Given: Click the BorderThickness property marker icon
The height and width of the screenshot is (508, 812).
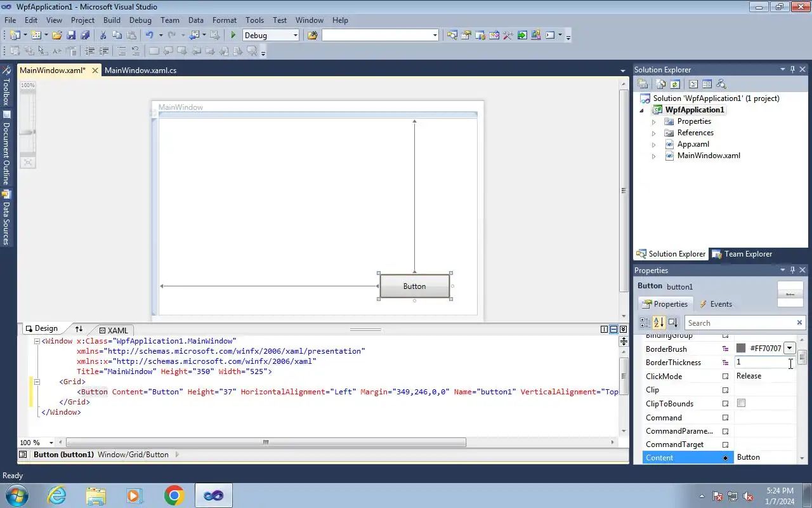Looking at the screenshot, I should 726,363.
